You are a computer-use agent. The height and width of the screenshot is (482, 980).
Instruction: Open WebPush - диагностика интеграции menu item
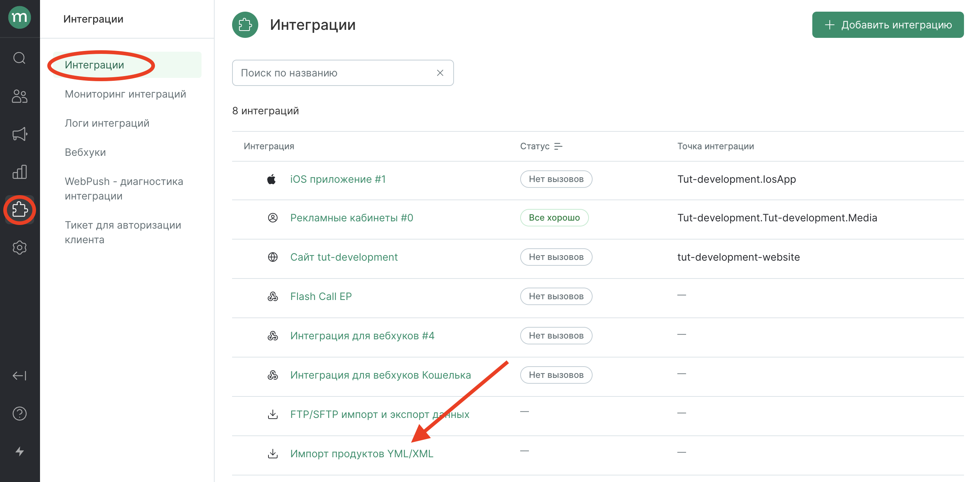point(124,189)
